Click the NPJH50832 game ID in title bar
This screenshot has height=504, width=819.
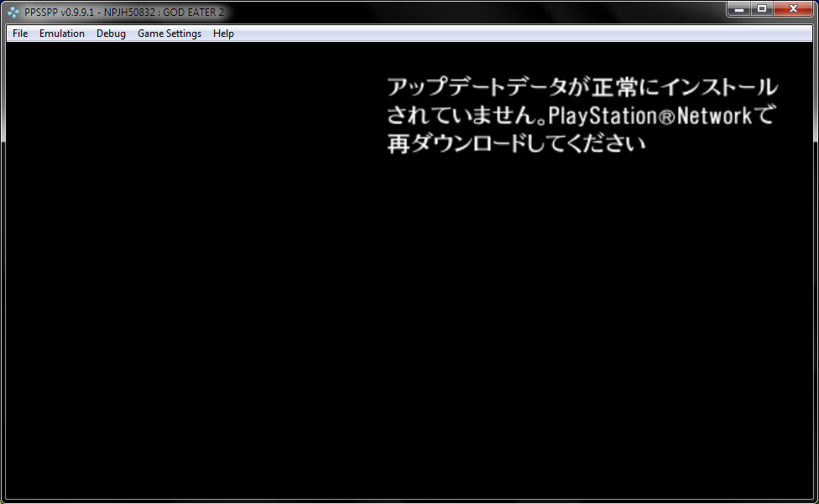click(130, 13)
